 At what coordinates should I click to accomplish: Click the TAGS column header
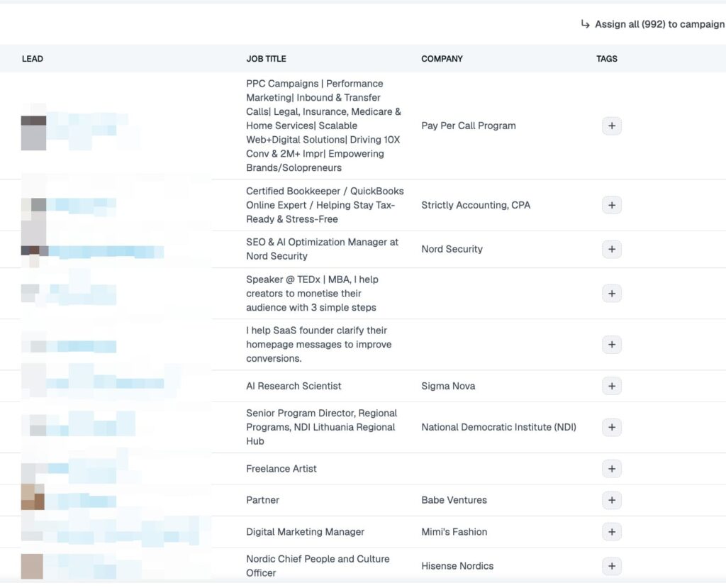point(607,59)
